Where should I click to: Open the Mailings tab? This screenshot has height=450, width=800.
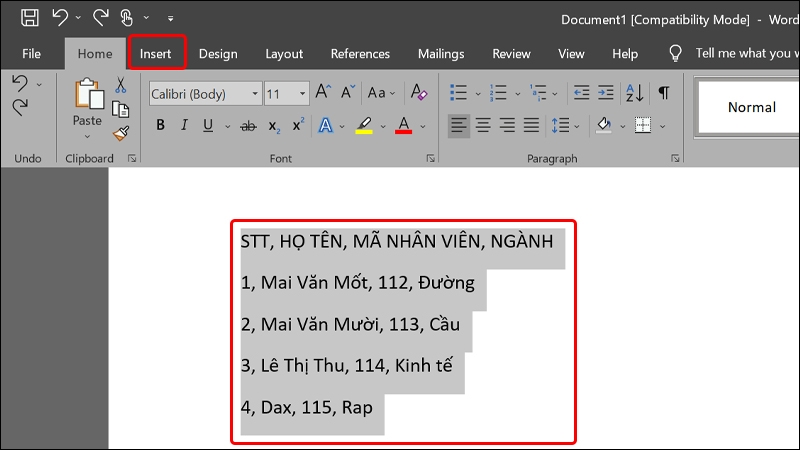(x=441, y=54)
